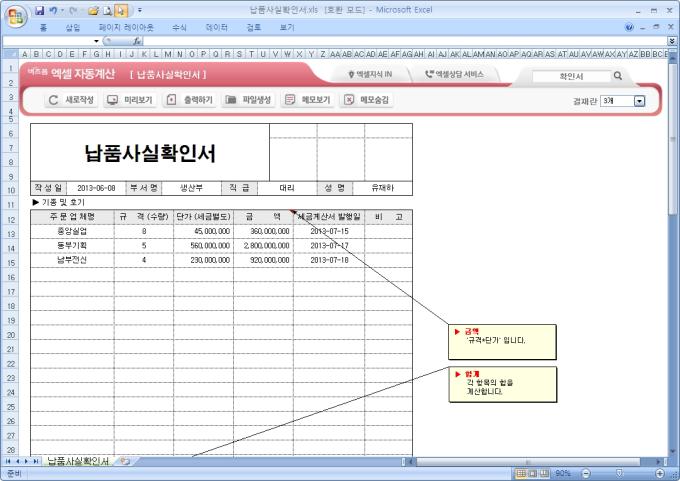The height and width of the screenshot is (481, 680).
Task: Click the 새로작성 button
Action: 71,100
